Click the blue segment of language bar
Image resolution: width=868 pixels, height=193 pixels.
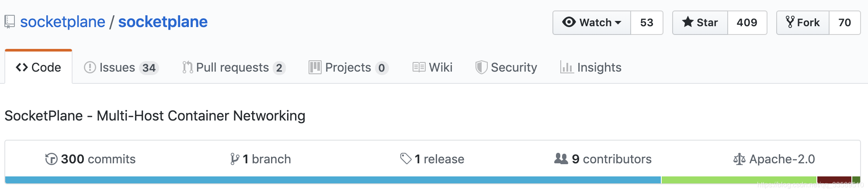(x=332, y=180)
